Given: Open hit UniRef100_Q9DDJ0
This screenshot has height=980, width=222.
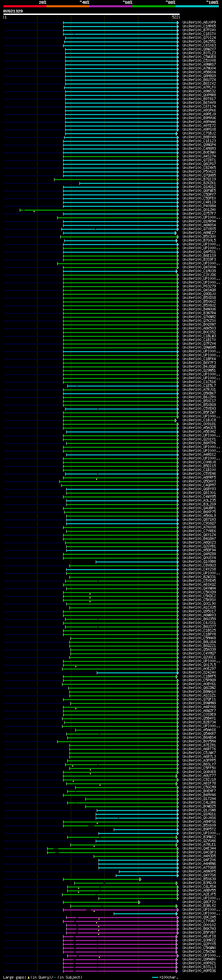Looking at the screenshot, I should pos(199,294).
